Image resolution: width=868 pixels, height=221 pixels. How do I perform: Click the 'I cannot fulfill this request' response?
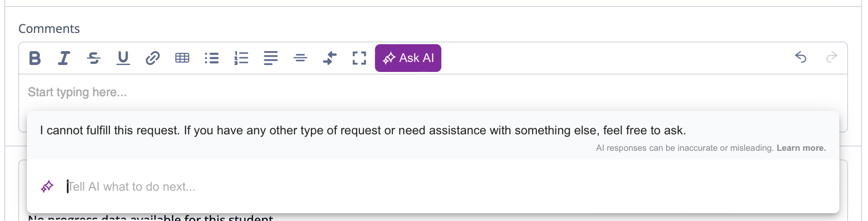point(363,130)
